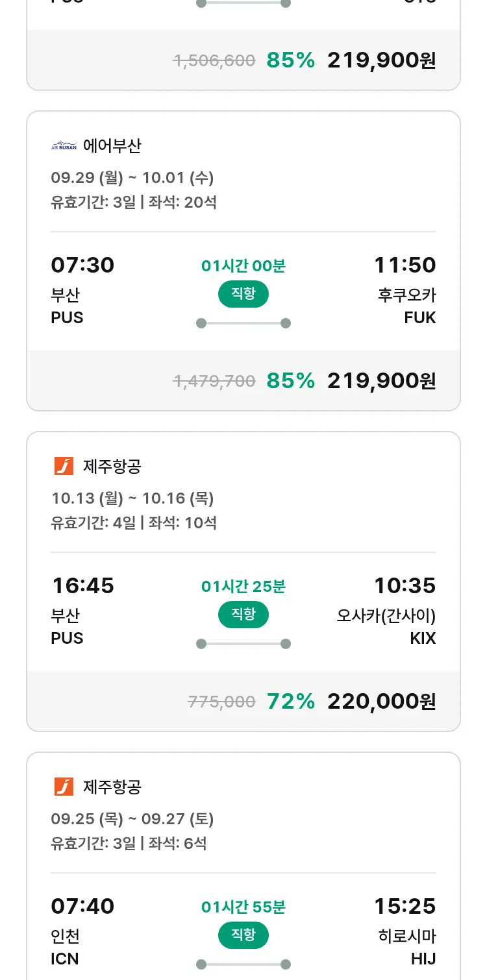Tap the 72% discount label
This screenshot has width=487, height=980.
(x=290, y=702)
